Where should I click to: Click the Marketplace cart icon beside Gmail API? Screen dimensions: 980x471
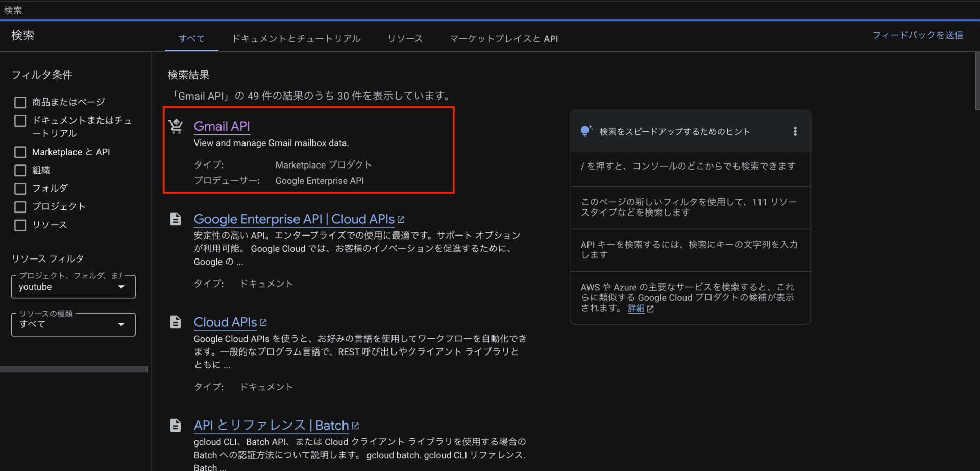176,126
